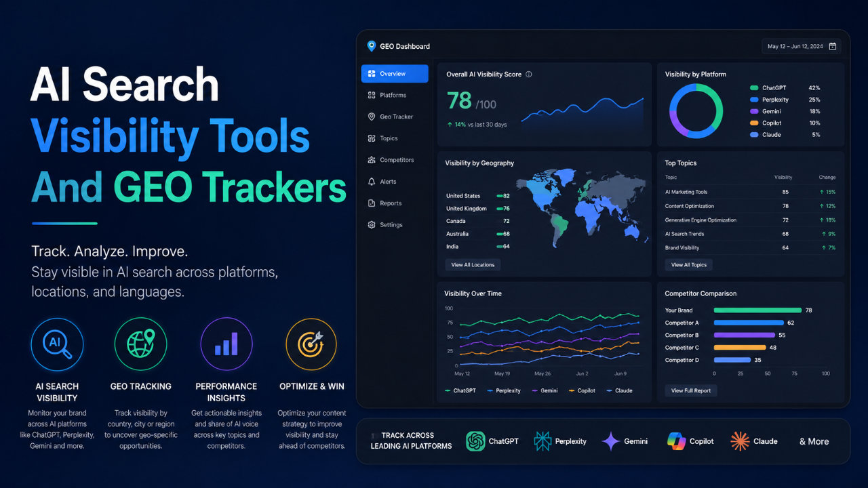868x488 pixels.
Task: Click the View Full Report button
Action: point(691,390)
